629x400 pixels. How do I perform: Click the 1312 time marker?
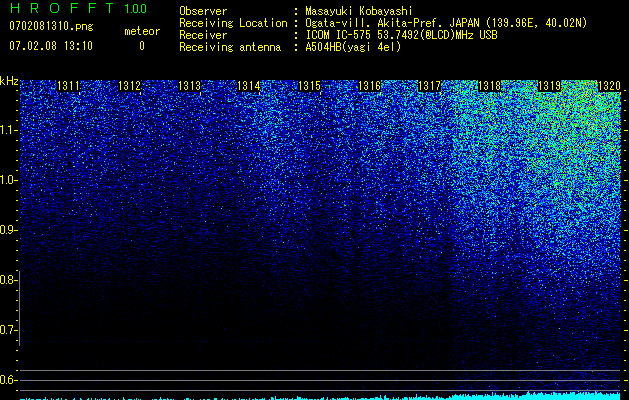[x=130, y=86]
